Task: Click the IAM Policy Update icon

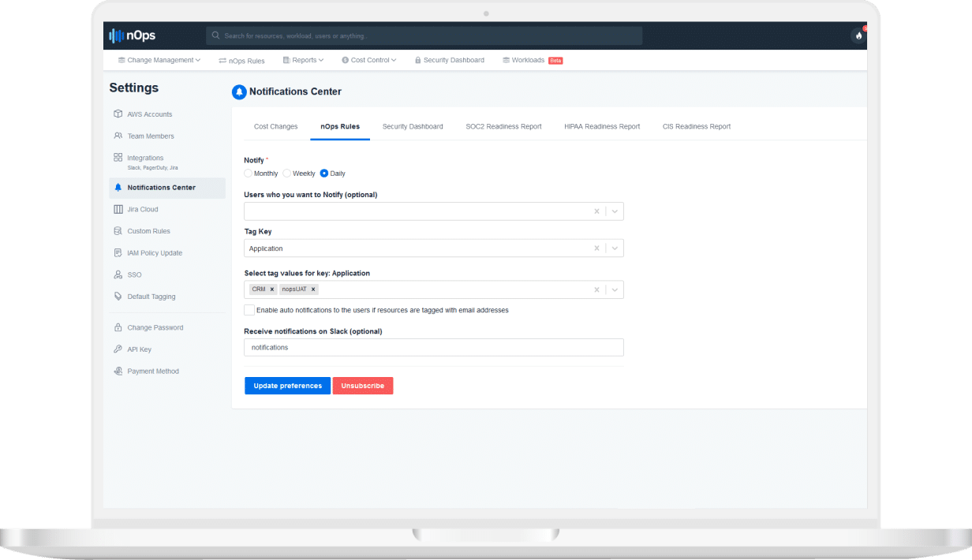Action: pyautogui.click(x=118, y=253)
